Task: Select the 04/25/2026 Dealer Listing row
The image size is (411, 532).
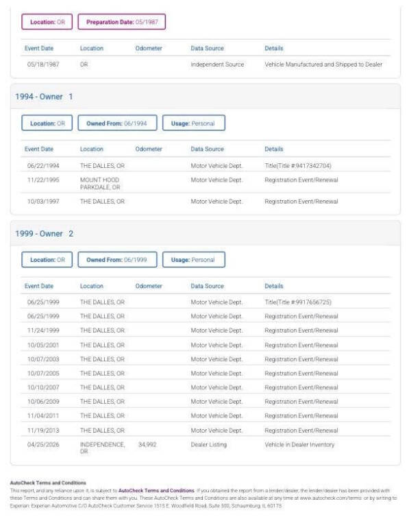Action: tap(206, 448)
